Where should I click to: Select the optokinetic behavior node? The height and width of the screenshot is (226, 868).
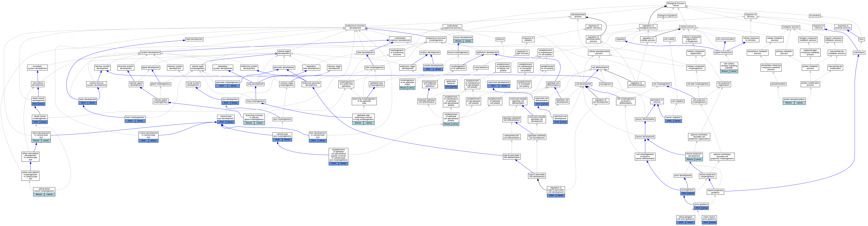pos(451,84)
